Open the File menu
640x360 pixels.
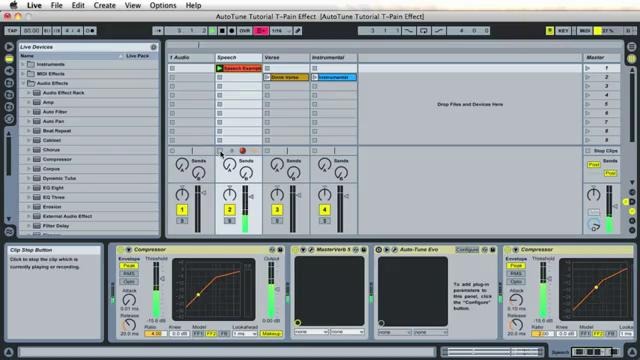point(56,5)
